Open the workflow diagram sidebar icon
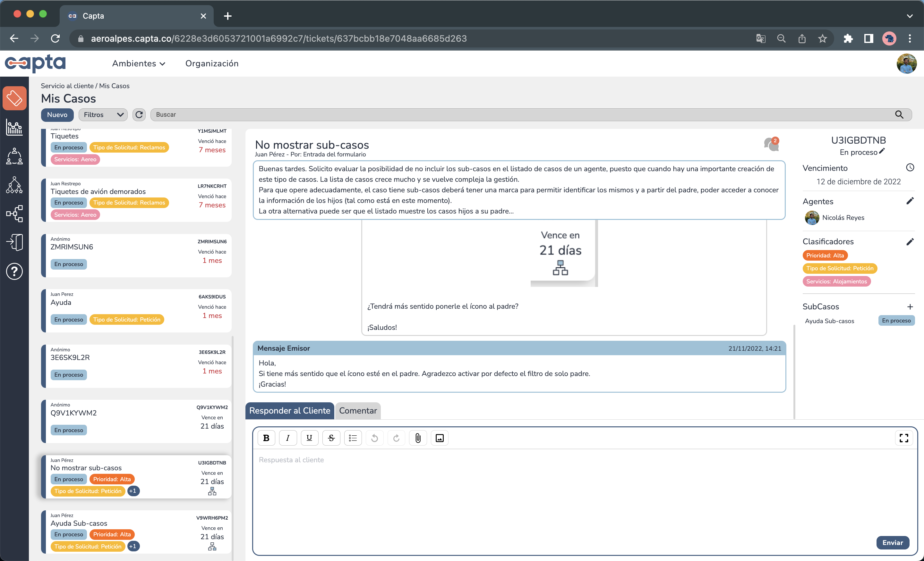 (14, 213)
